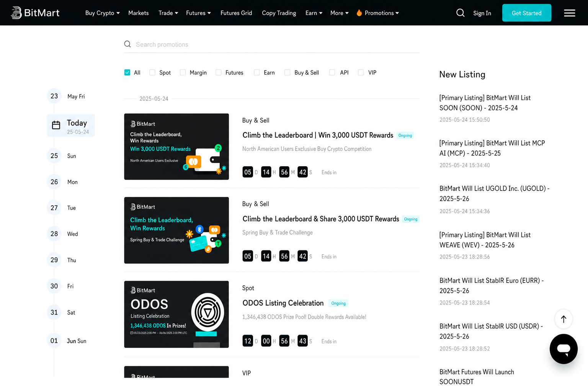Image resolution: width=588 pixels, height=392 pixels.
Task: Open the UGOLD Inc. listing announcement
Action: coord(494,194)
